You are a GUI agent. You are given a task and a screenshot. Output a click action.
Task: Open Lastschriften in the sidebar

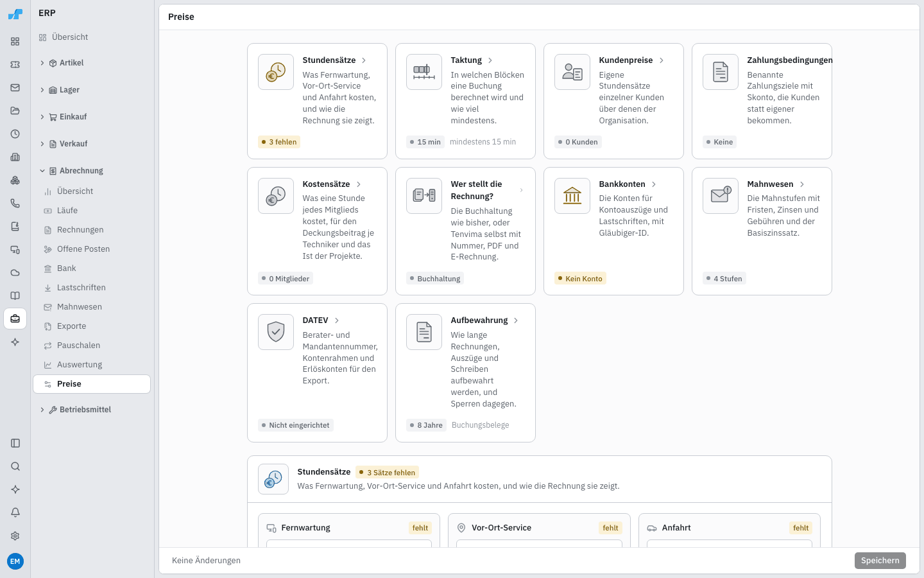coord(92,288)
